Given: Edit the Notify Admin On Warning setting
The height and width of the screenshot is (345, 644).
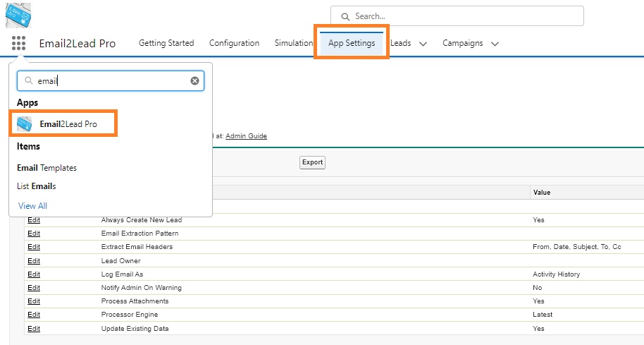Looking at the screenshot, I should 34,288.
